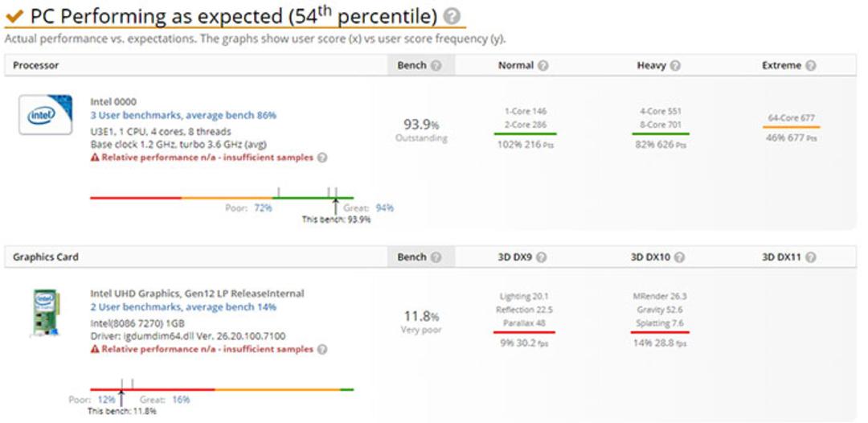868x423 pixels.
Task: Click the processor Poor 72% value
Action: pos(263,207)
